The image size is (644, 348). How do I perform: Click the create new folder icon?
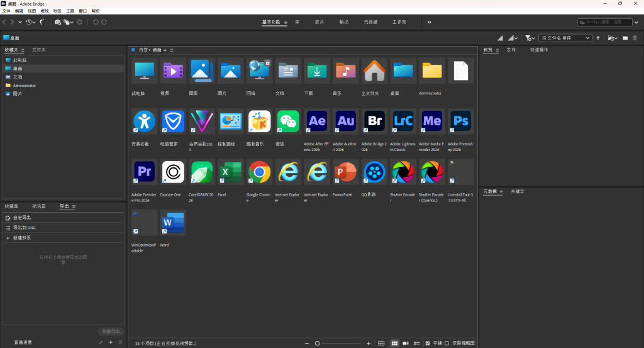coord(625,38)
